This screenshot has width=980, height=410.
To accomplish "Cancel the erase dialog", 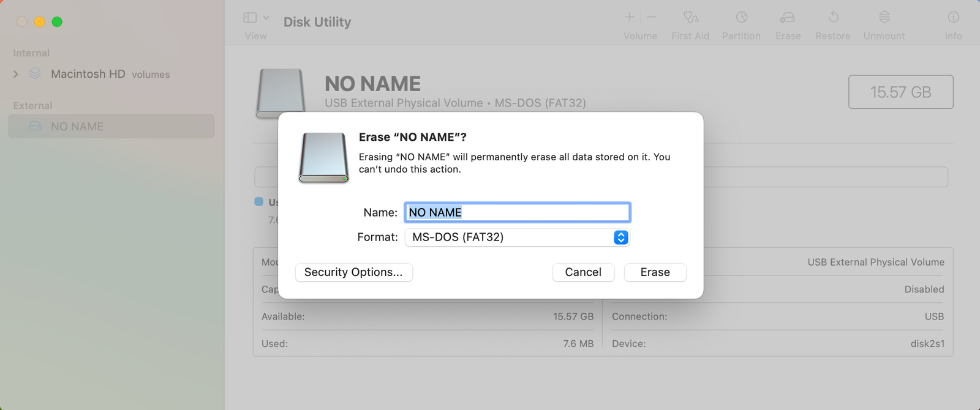I will [x=583, y=272].
